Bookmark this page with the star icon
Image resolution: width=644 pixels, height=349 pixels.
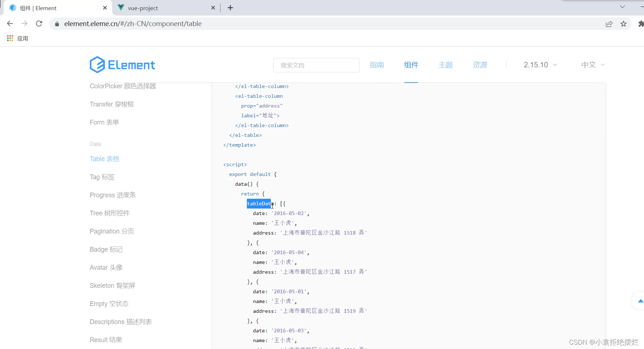[623, 24]
